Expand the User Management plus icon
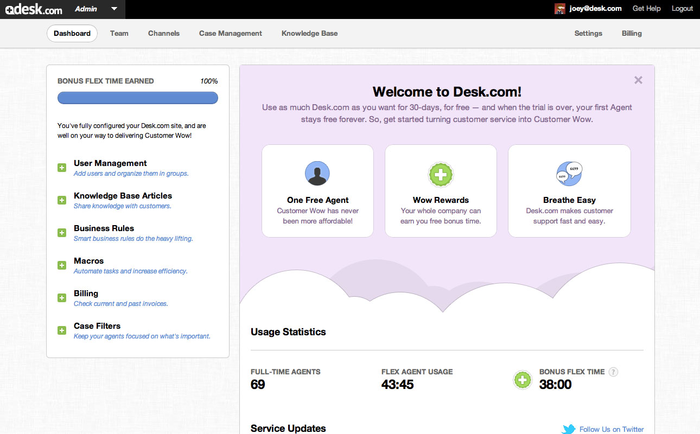Image resolution: width=700 pixels, height=434 pixels. pyautogui.click(x=62, y=168)
